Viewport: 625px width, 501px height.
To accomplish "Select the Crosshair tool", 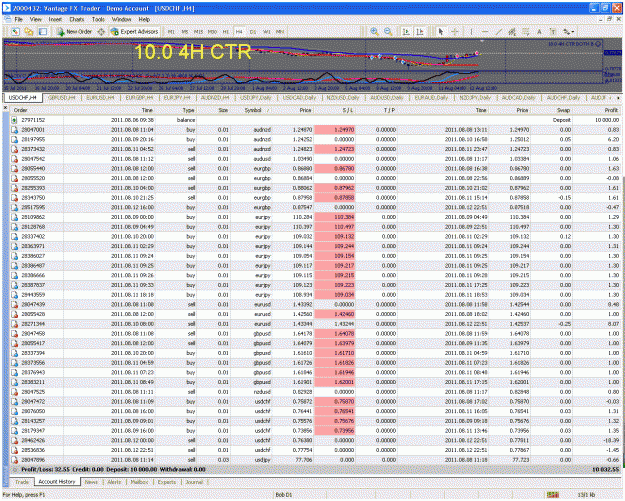I will tap(455, 31).
